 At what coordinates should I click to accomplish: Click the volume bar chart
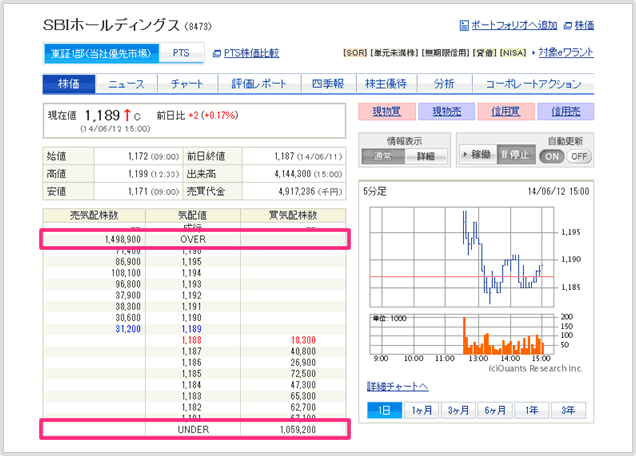click(x=462, y=334)
